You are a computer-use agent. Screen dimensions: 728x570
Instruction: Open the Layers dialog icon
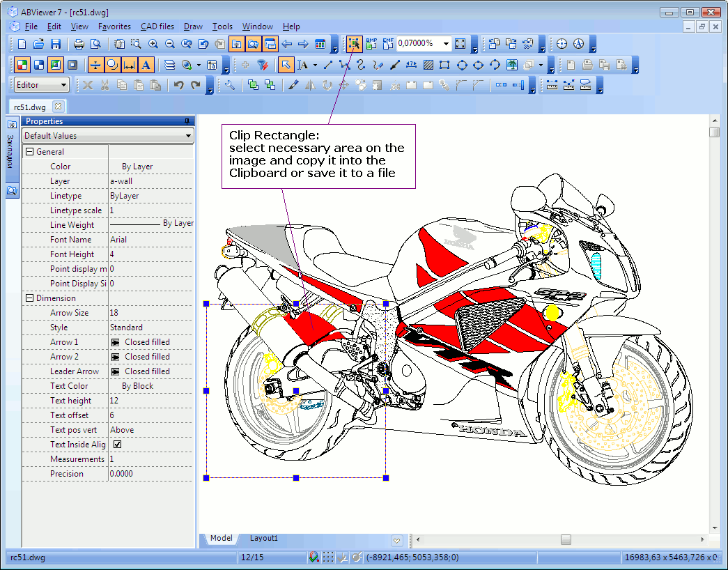(x=169, y=65)
